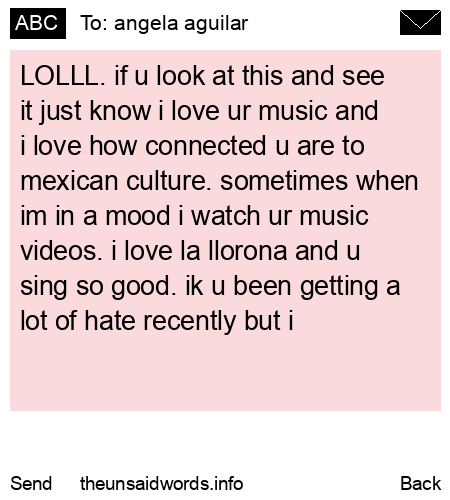The image size is (450, 500).
Task: Tap the ABC input mode icon
Action: click(x=38, y=23)
